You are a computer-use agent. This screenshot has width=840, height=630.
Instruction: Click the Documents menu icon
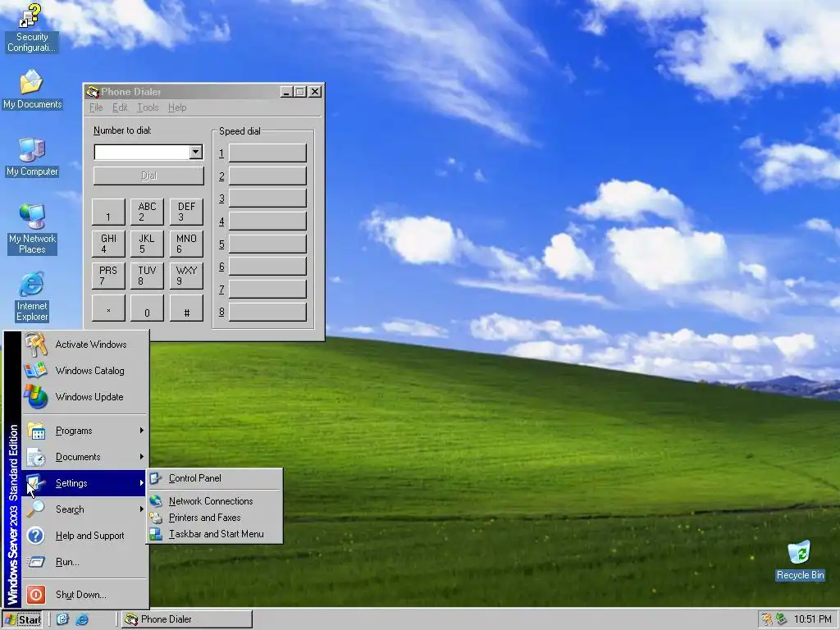(x=36, y=457)
